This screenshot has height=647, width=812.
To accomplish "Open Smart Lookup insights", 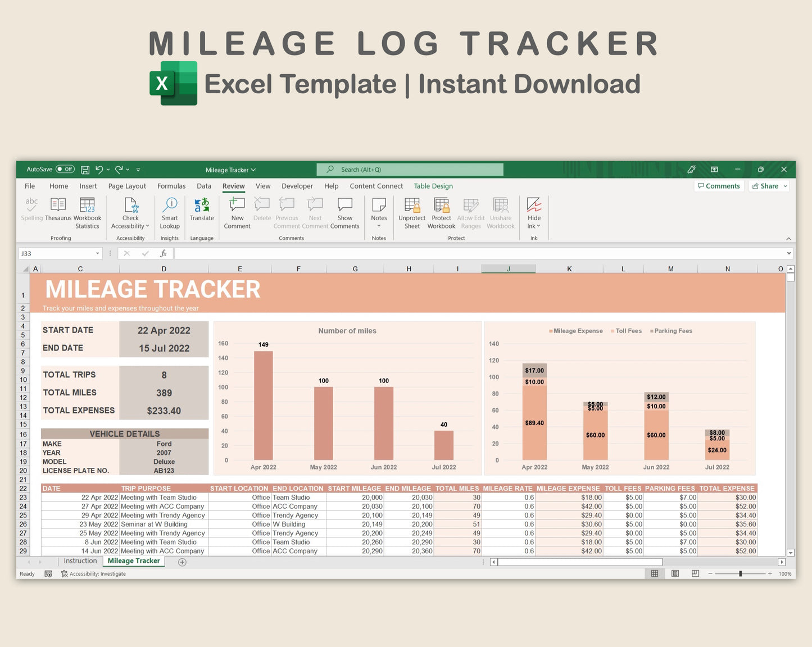I will [x=170, y=205].
